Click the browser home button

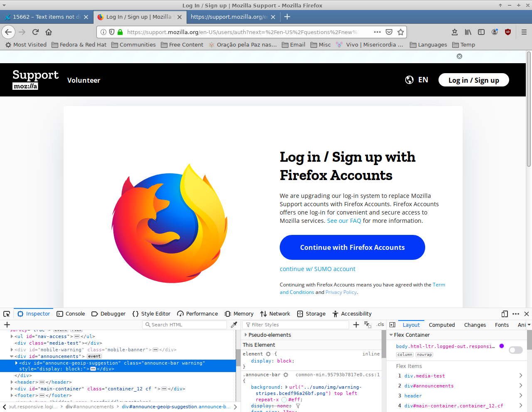tap(49, 32)
